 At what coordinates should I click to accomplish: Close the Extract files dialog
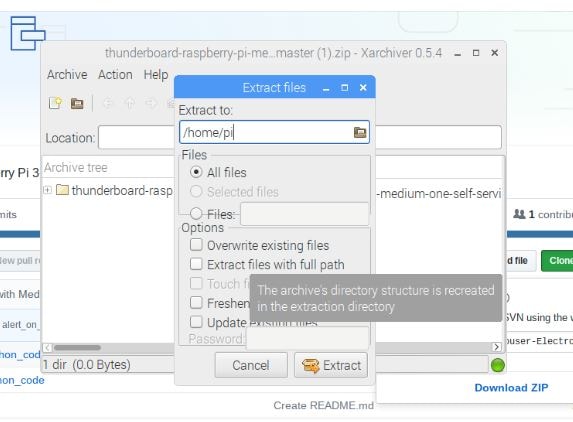pos(363,88)
